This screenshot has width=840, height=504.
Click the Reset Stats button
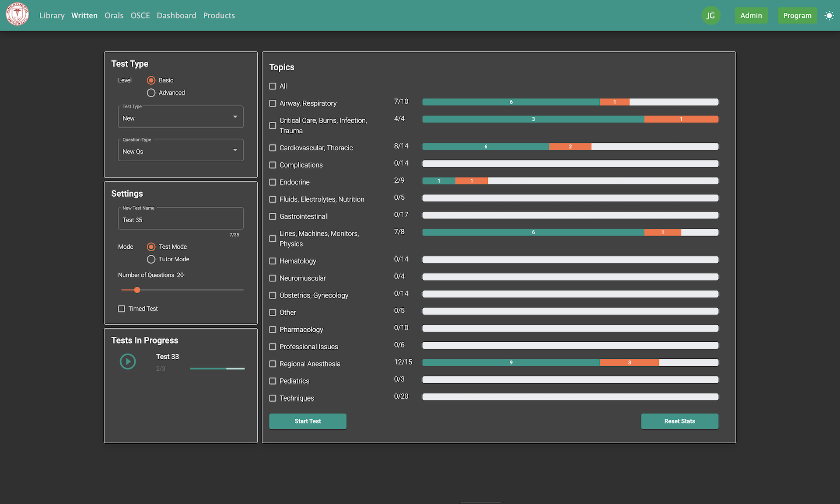(679, 421)
